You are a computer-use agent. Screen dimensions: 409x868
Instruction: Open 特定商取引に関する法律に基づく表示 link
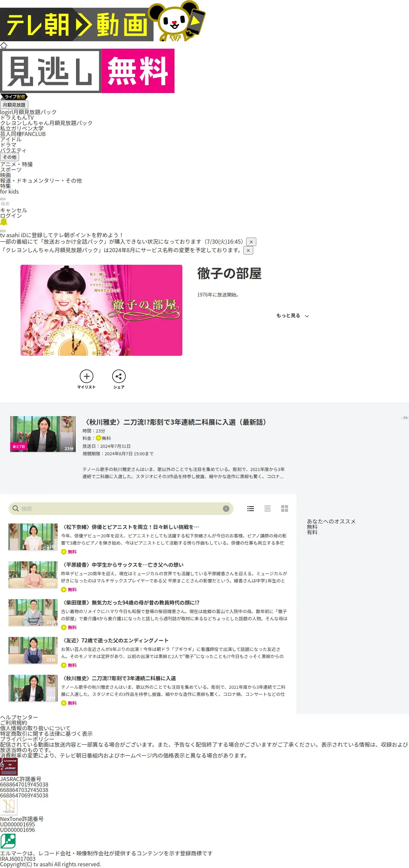click(x=46, y=733)
